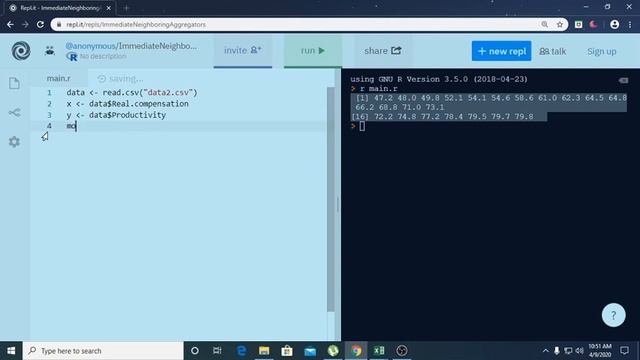Reload the page
The image size is (640, 360).
pos(40,24)
